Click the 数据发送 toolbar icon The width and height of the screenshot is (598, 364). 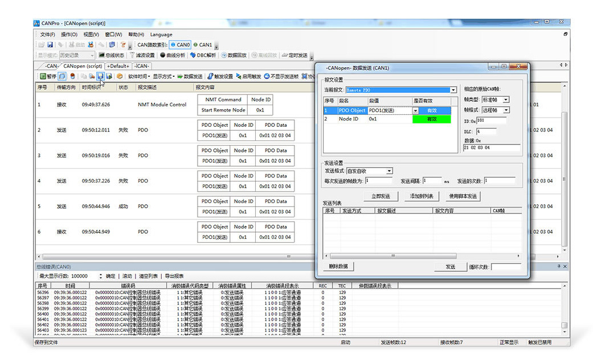190,76
